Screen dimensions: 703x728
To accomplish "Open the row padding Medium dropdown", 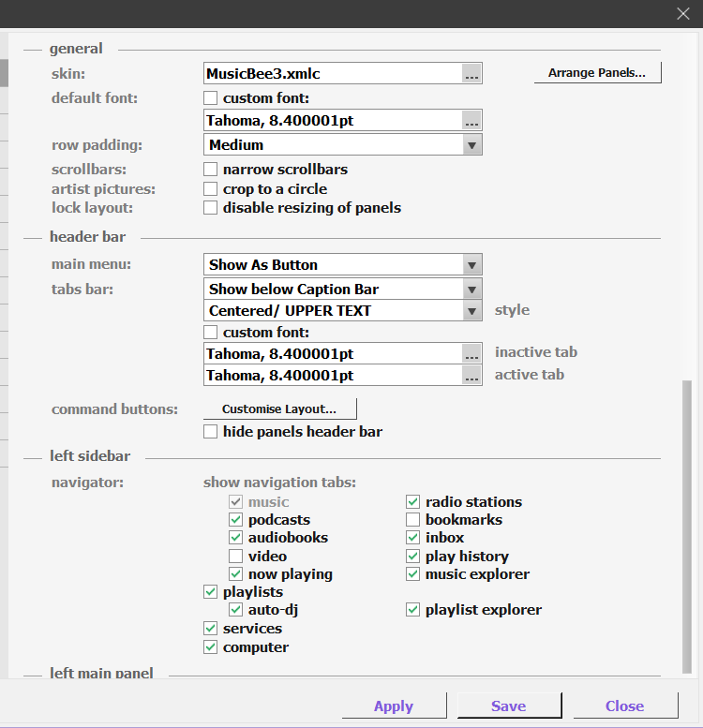I will (x=343, y=145).
